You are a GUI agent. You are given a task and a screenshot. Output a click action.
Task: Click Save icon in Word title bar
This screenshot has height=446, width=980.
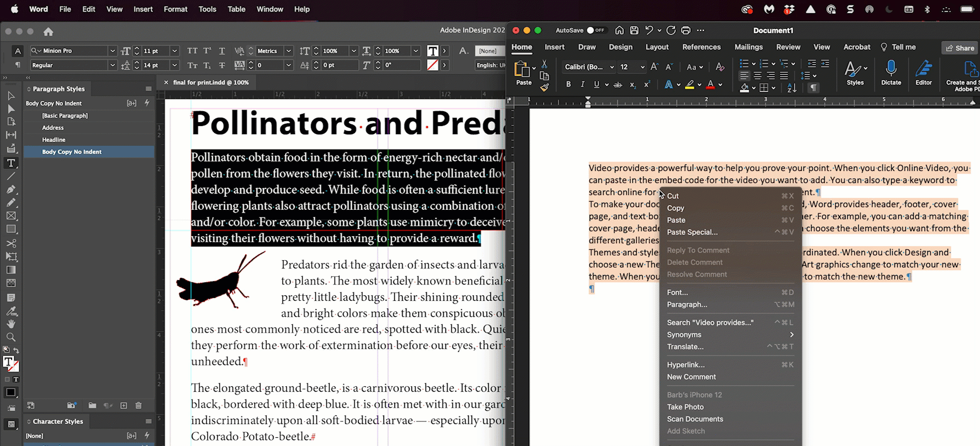tap(634, 30)
